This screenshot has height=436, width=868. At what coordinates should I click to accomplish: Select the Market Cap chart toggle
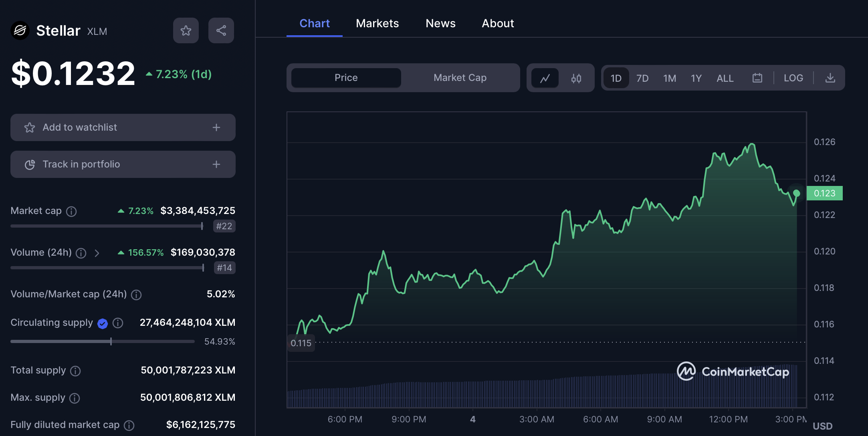click(x=460, y=78)
